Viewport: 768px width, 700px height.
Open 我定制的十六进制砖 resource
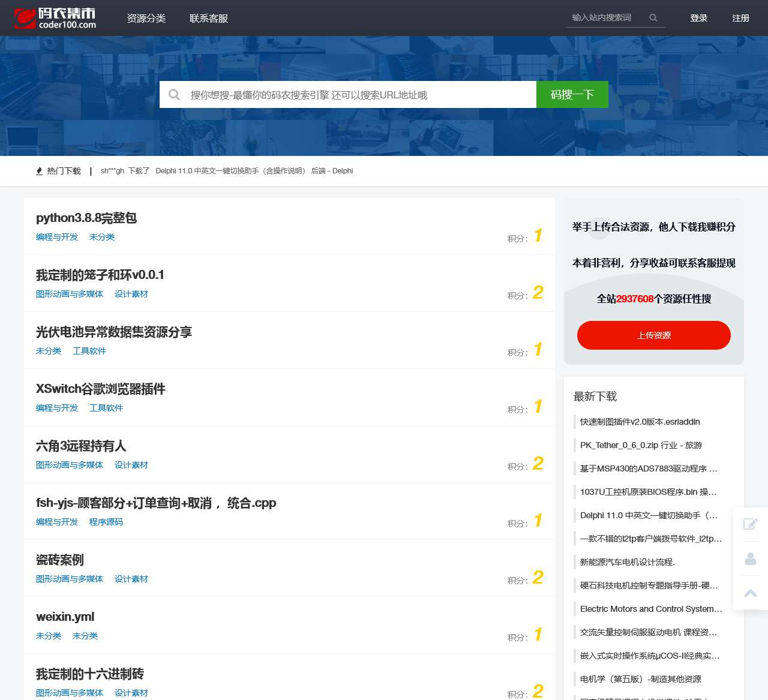(x=90, y=674)
